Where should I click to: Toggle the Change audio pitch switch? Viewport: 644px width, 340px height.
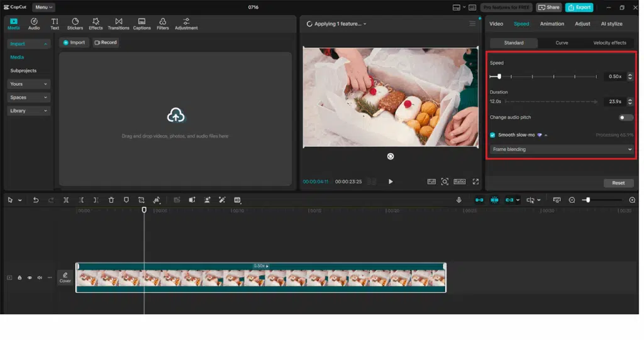pyautogui.click(x=626, y=118)
